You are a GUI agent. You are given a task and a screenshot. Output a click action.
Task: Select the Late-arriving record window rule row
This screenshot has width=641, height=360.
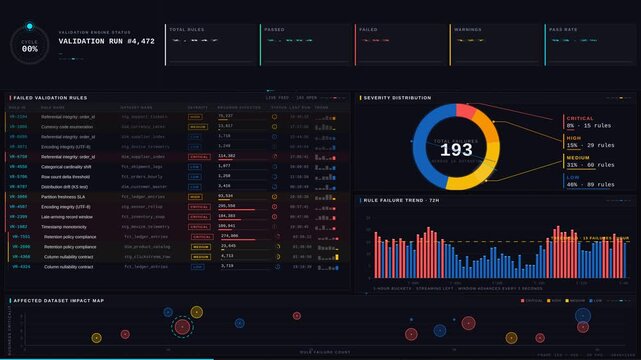pos(177,217)
